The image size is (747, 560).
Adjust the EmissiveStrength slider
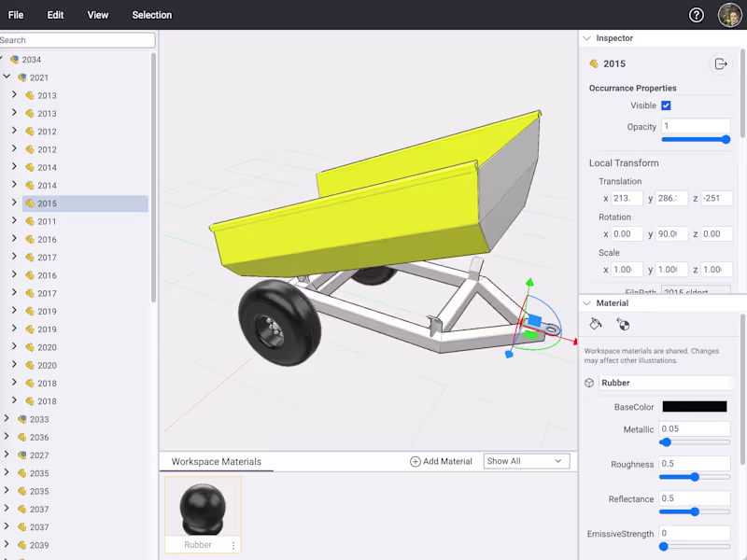pos(695,547)
